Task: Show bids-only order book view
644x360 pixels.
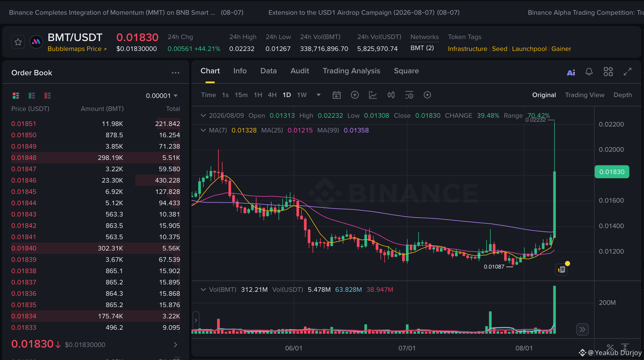Action: pyautogui.click(x=32, y=96)
